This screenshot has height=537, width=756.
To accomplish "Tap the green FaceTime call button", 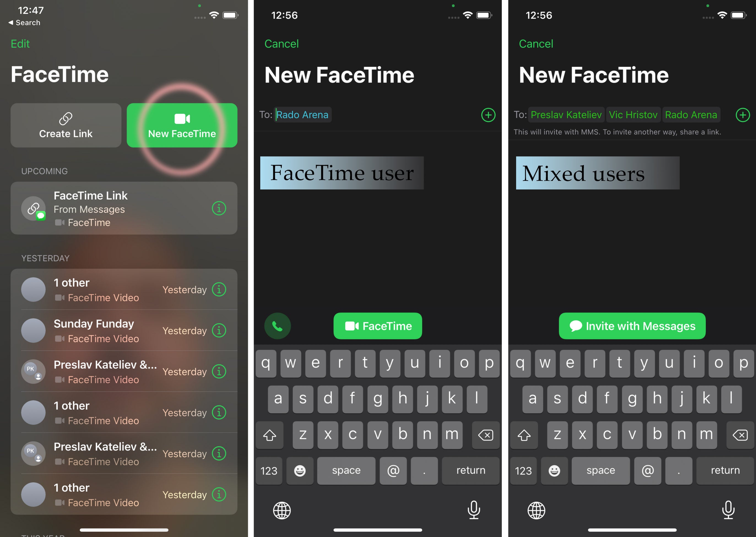I will [x=379, y=326].
